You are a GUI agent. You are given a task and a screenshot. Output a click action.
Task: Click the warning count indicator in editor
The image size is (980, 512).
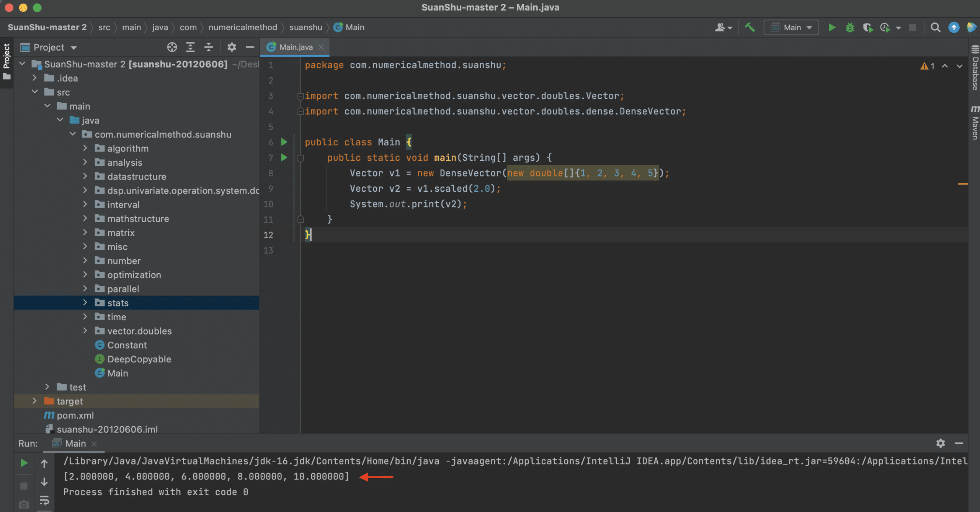928,66
